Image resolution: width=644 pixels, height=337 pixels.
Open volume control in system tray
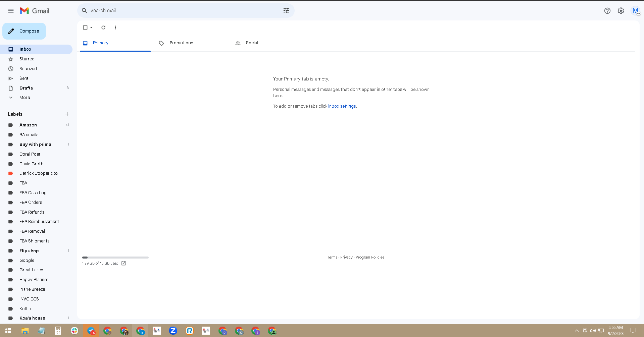click(593, 331)
